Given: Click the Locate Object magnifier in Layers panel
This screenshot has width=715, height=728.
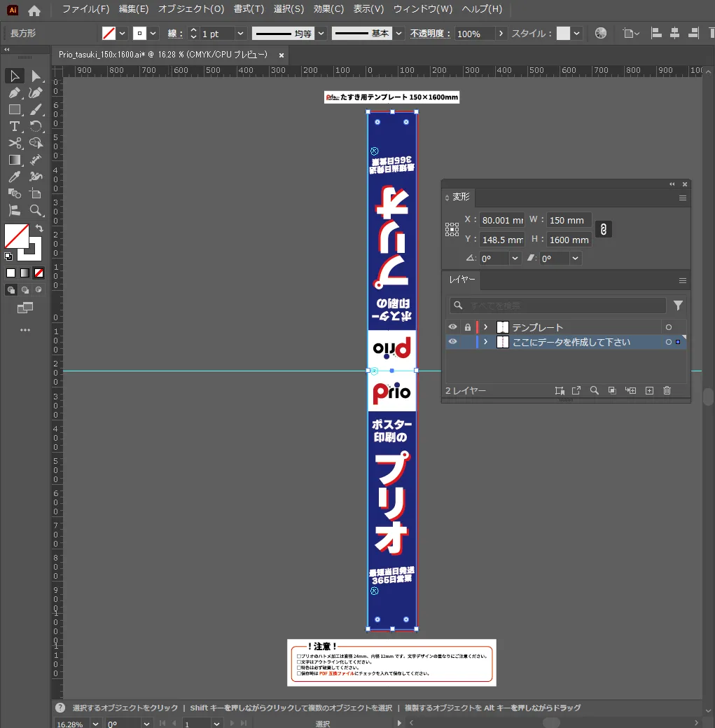Looking at the screenshot, I should pyautogui.click(x=595, y=390).
